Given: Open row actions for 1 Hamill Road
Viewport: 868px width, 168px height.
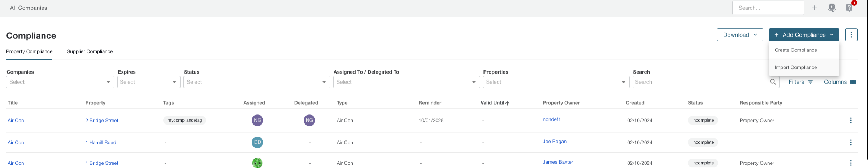Looking at the screenshot, I should (x=851, y=143).
